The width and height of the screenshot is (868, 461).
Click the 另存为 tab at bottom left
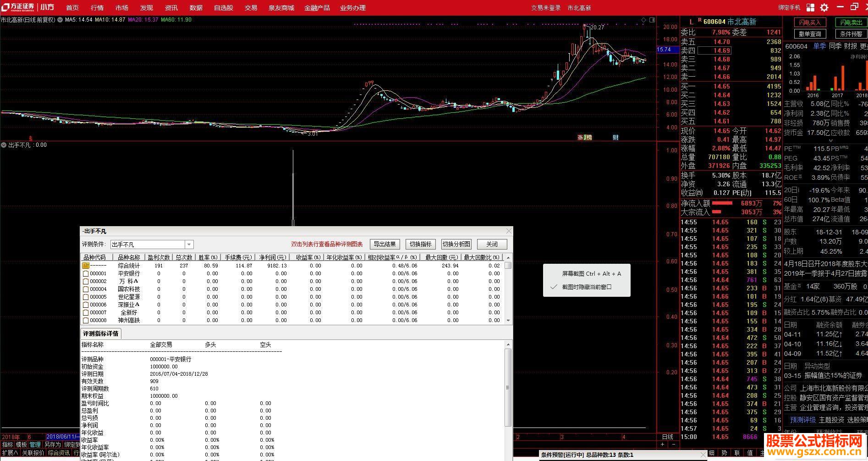pos(52,444)
